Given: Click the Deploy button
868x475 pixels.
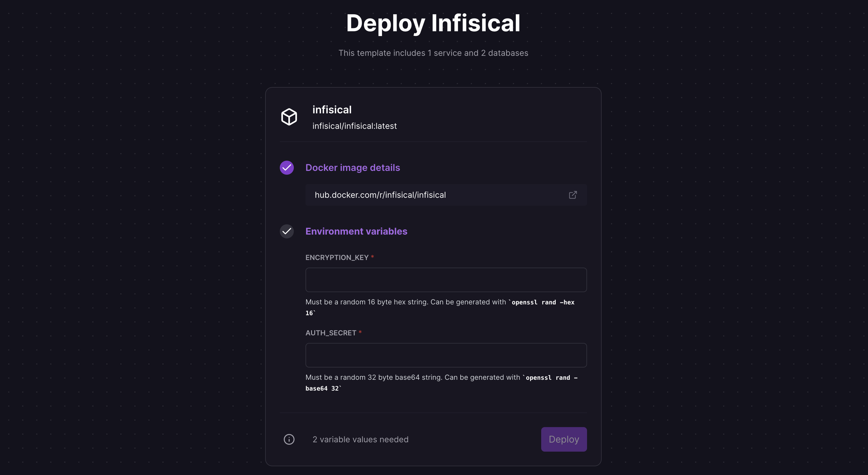Looking at the screenshot, I should click(x=563, y=439).
